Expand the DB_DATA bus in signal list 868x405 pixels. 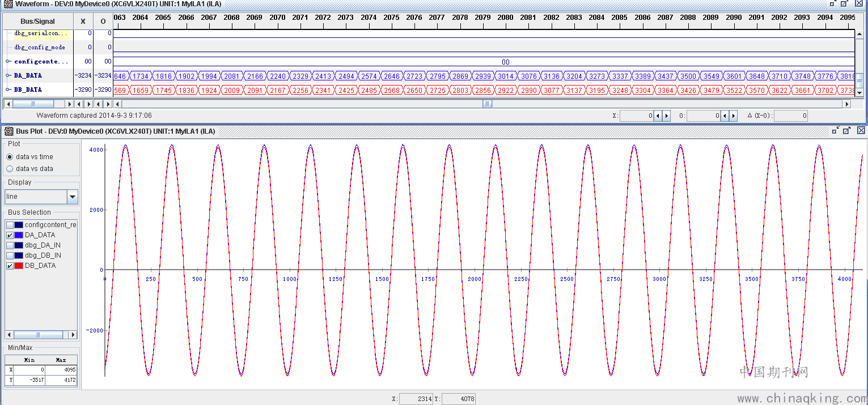coord(8,89)
